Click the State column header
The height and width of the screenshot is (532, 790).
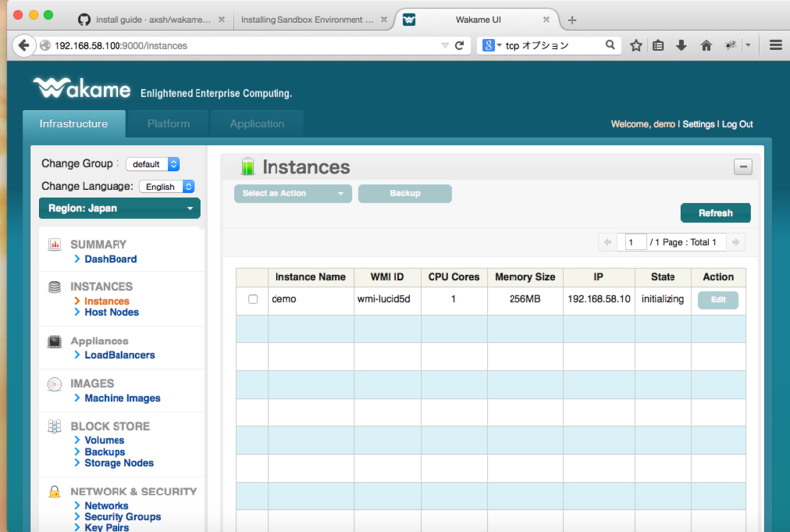click(663, 277)
